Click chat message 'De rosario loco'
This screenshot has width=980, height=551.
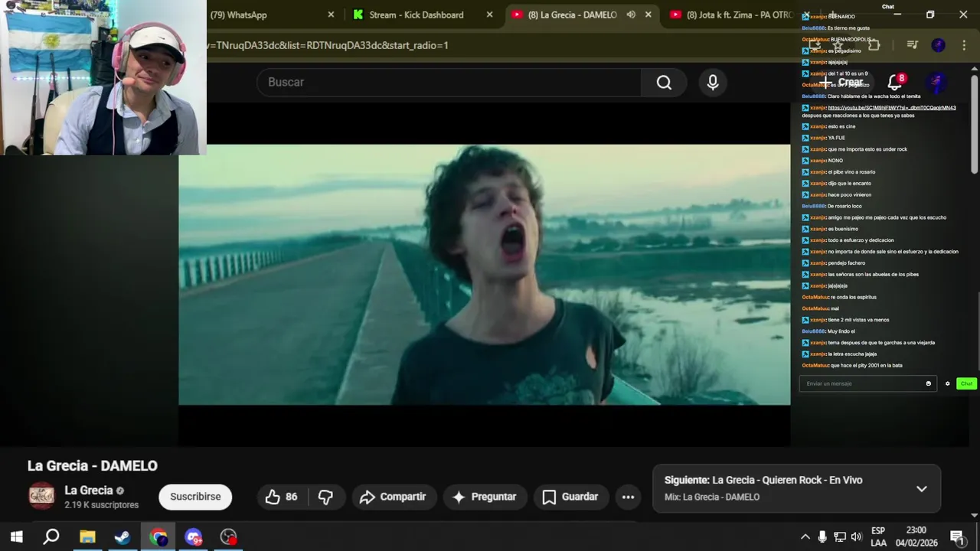(x=844, y=206)
